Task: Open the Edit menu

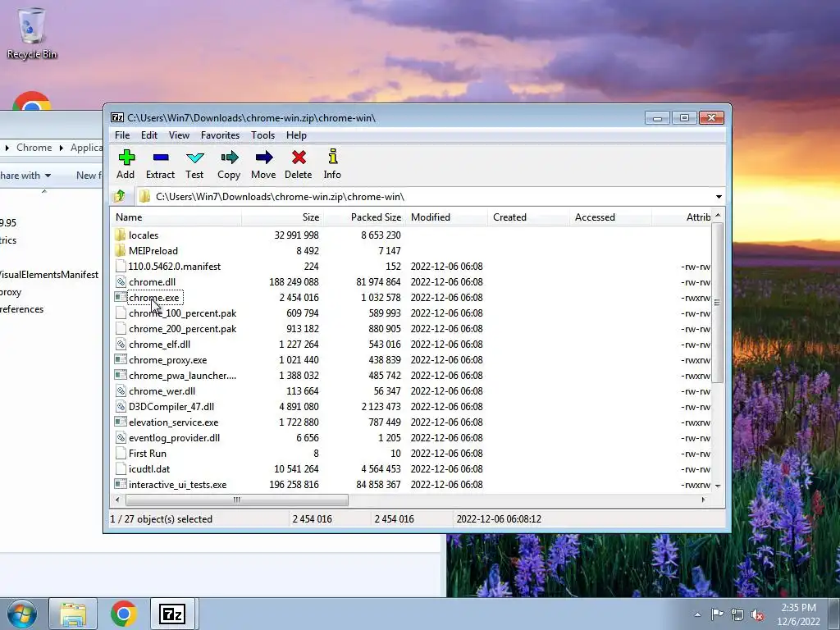Action: [x=149, y=135]
